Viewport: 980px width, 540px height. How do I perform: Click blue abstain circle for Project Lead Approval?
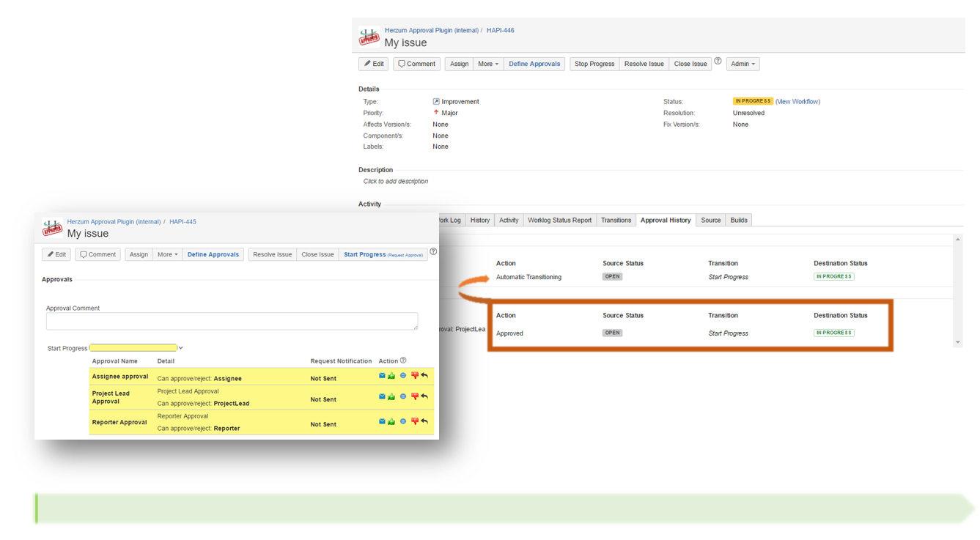click(x=403, y=396)
